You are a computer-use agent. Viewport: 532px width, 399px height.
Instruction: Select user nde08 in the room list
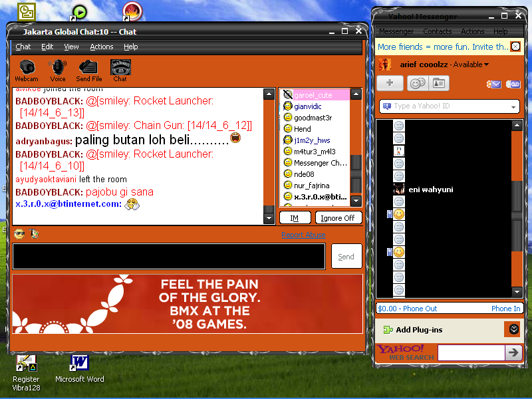click(x=304, y=174)
